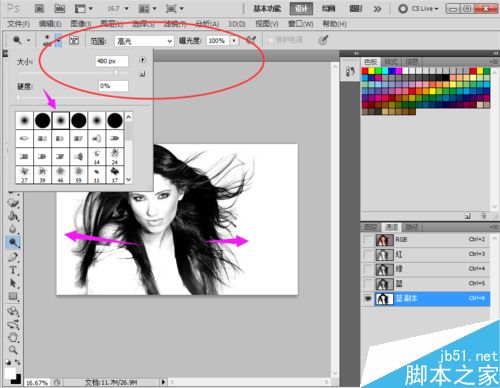This screenshot has height=388, width=500.
Task: Create new preset from this brush
Action: tap(142, 74)
